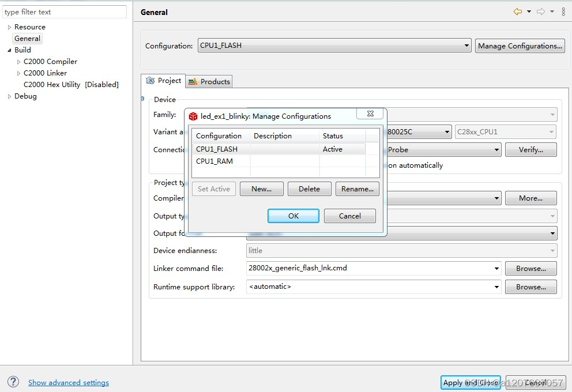Click the type filter text field
This screenshot has height=392, width=572.
click(65, 12)
